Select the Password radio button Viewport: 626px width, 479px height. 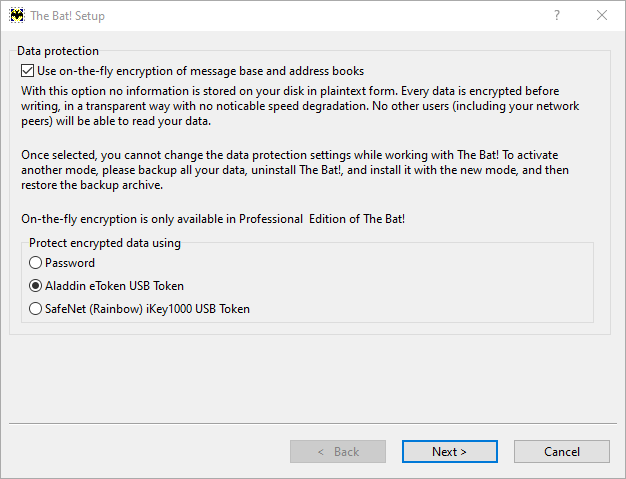click(35, 263)
